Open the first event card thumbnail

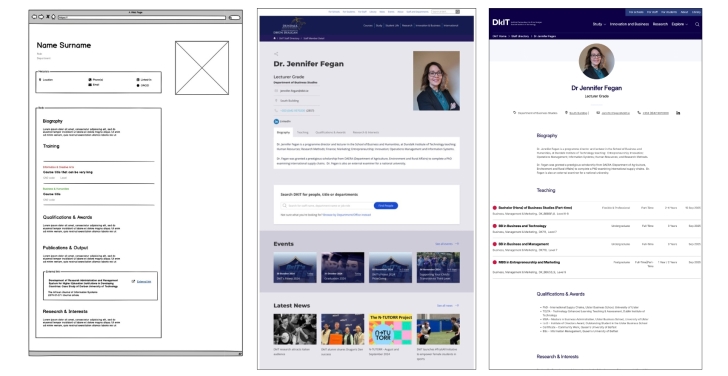point(295,267)
